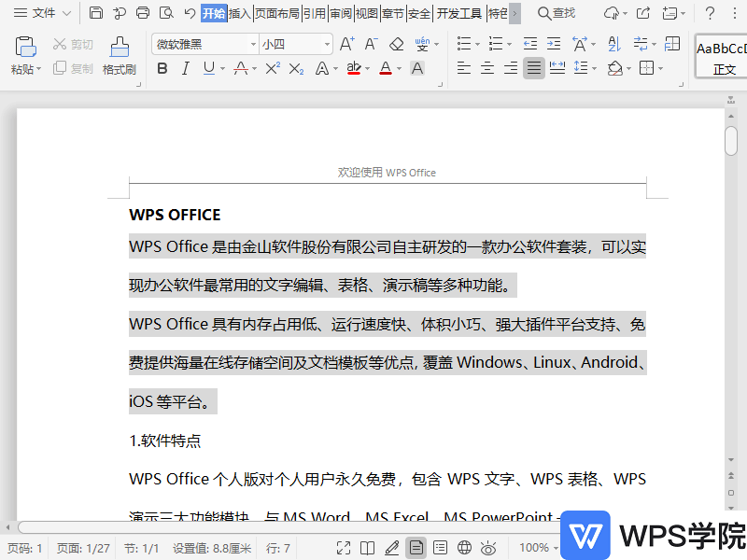Switch to web layout globe icon
This screenshot has height=560, width=747.
coord(464,548)
